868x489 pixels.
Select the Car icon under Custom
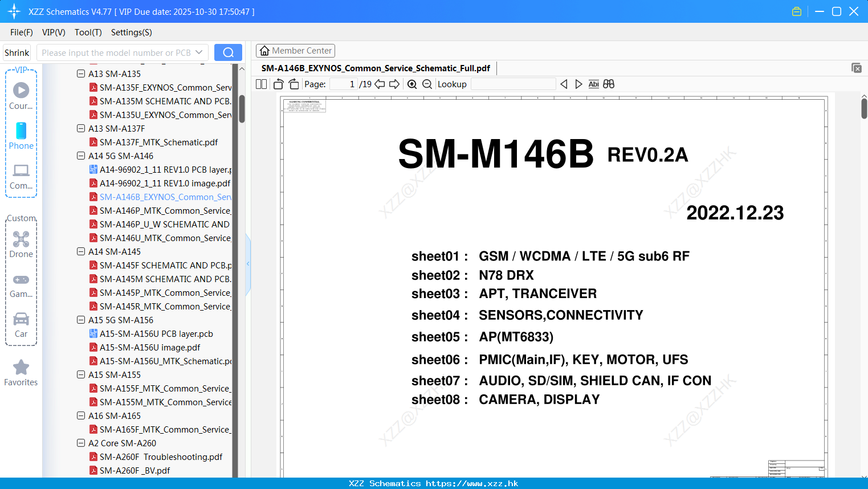[21, 319]
